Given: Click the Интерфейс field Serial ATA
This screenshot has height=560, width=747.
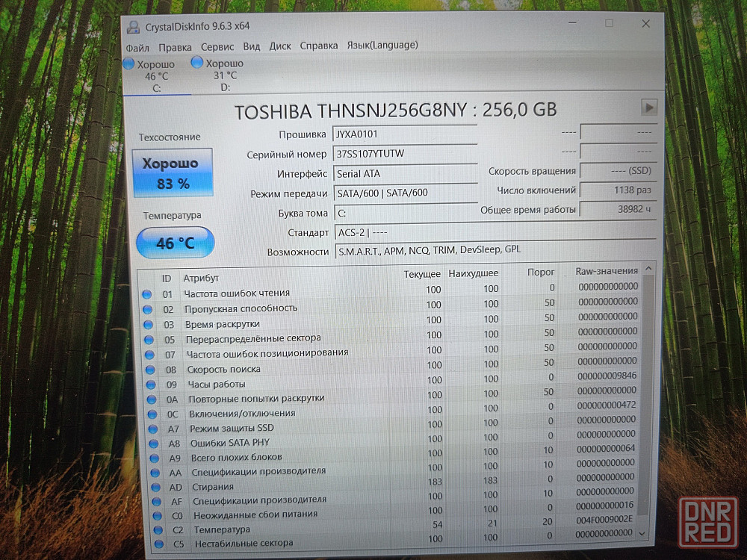Looking at the screenshot, I should [x=406, y=174].
